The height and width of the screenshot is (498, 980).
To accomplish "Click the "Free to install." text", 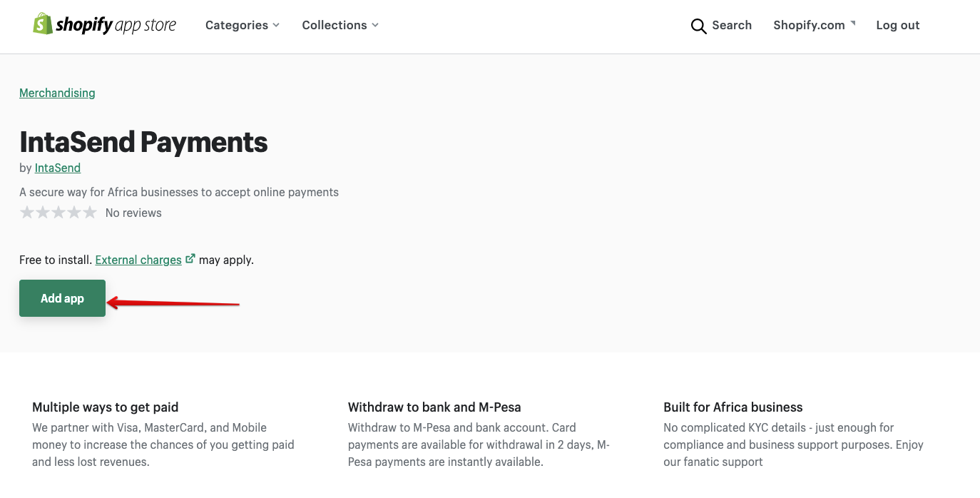I will click(56, 260).
